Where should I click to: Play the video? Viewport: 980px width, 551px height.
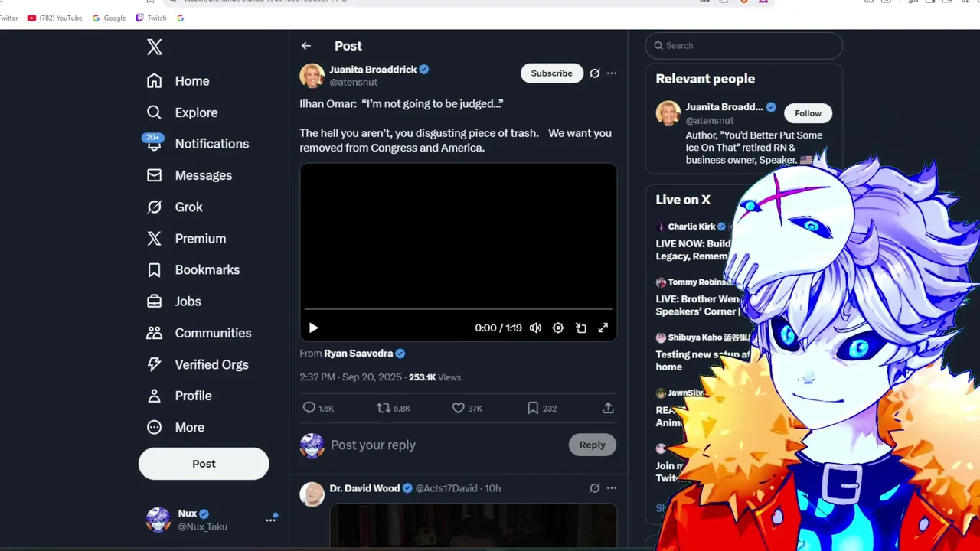tap(313, 328)
